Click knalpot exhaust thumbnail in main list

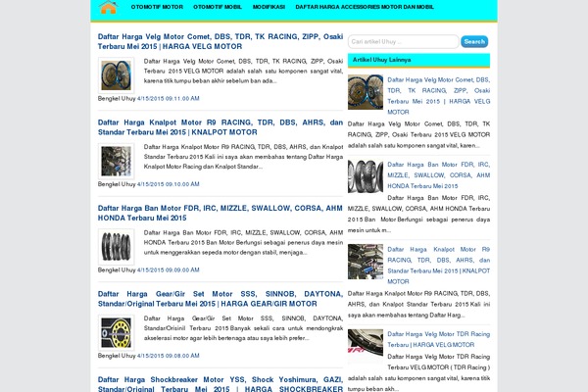pos(117,162)
